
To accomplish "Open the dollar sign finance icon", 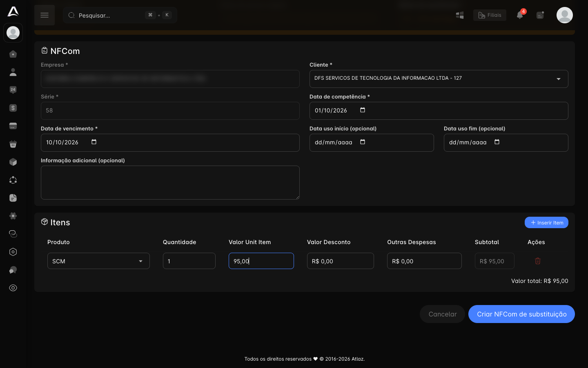I will point(13,108).
